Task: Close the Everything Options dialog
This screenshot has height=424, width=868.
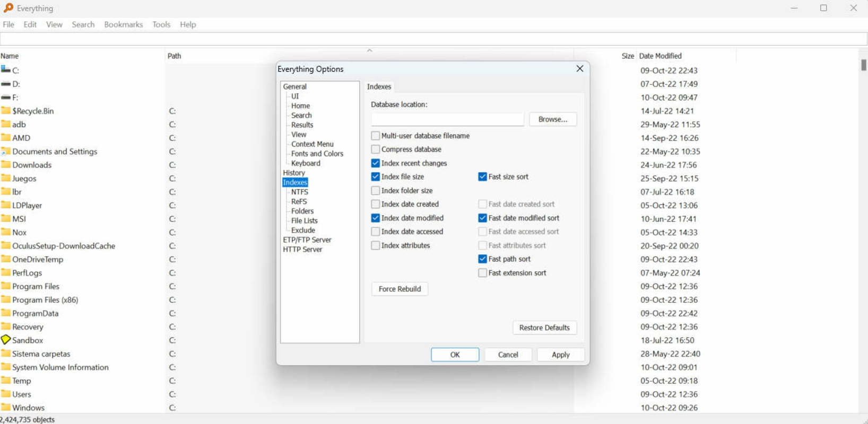Action: 580,69
